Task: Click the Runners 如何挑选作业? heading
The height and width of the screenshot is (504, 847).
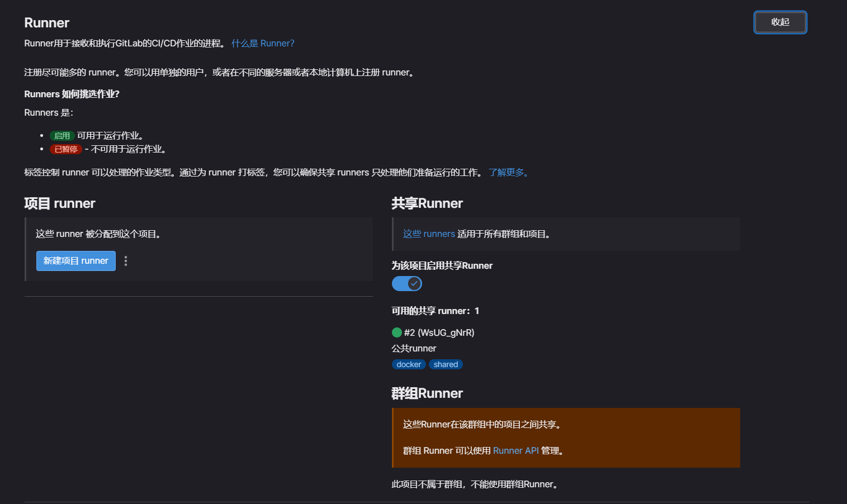Action: point(72,94)
